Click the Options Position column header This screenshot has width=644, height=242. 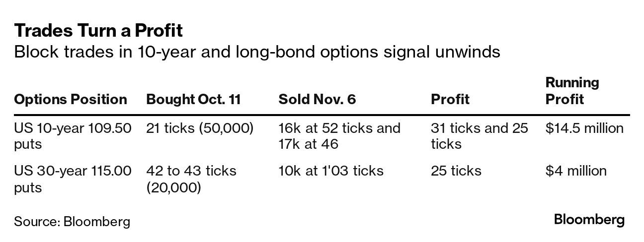[71, 99]
